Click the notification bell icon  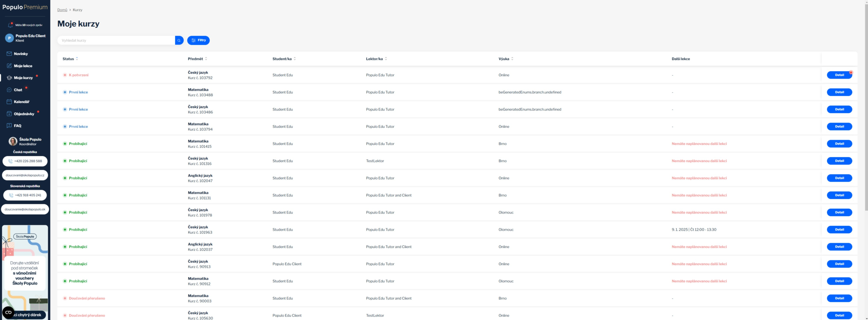(10, 25)
